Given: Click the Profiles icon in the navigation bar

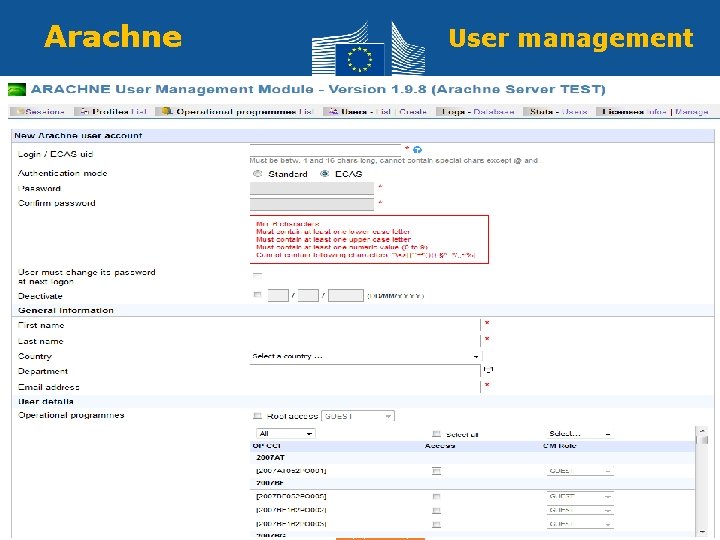Looking at the screenshot, I should pyautogui.click(x=85, y=112).
